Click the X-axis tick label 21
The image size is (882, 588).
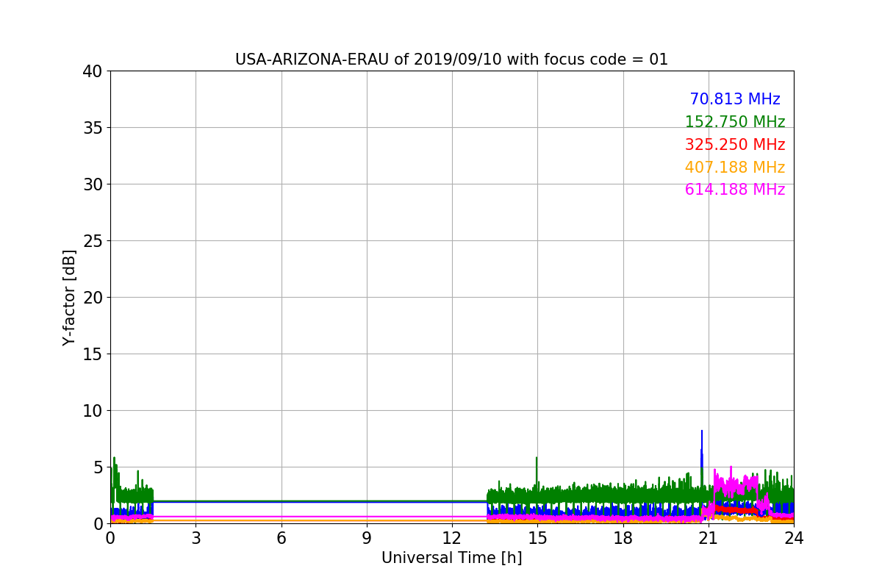[709, 538]
